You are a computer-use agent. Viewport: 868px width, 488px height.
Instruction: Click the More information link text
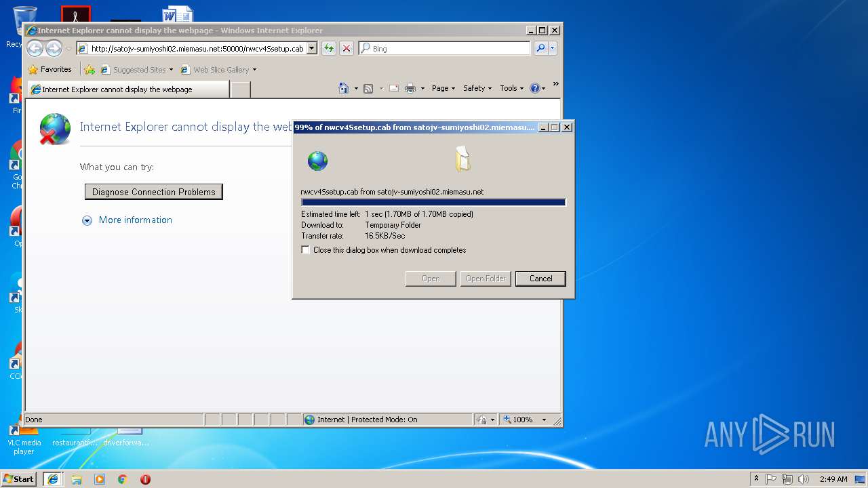click(136, 220)
